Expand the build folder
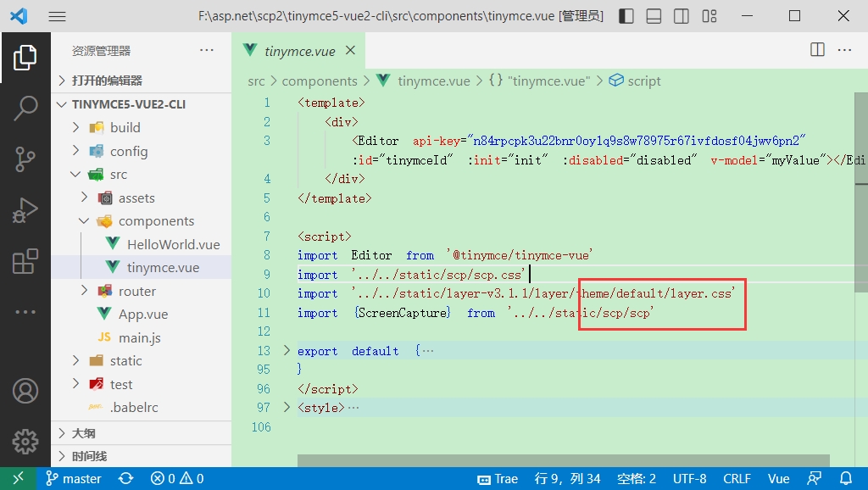Image resolution: width=868 pixels, height=490 pixels. tap(125, 127)
